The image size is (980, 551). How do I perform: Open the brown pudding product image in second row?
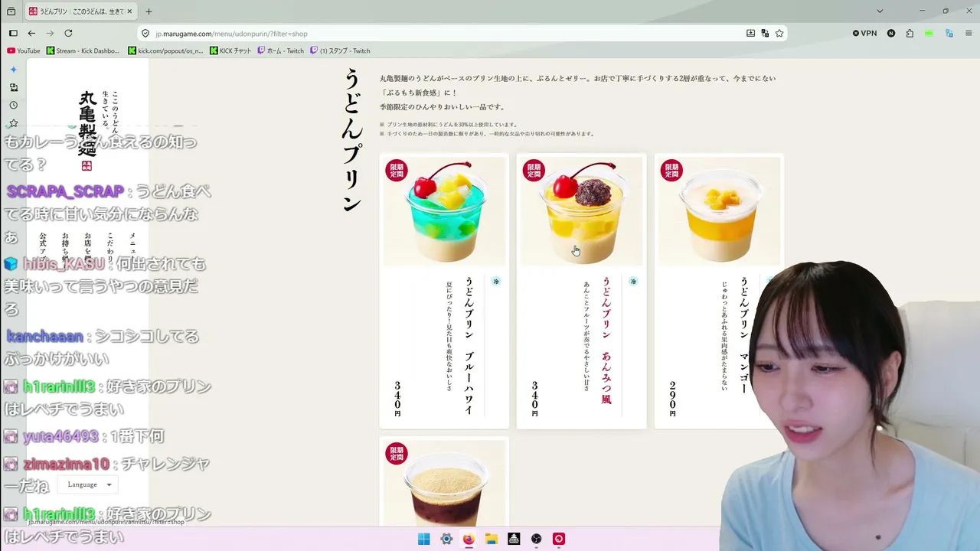pos(444,484)
